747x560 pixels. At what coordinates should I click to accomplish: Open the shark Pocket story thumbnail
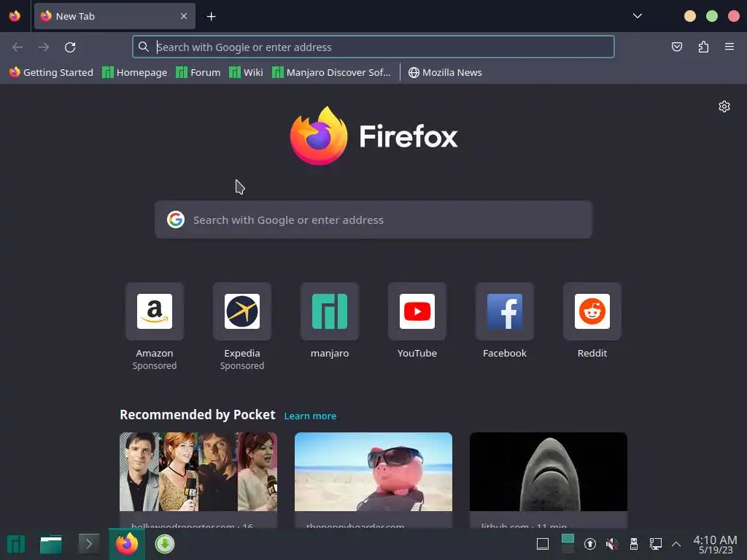pyautogui.click(x=549, y=472)
